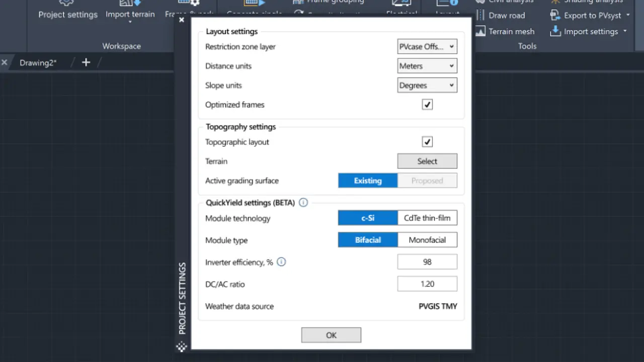Switch Module type to Monofacial
Screen dimensions: 644x362
click(427, 240)
